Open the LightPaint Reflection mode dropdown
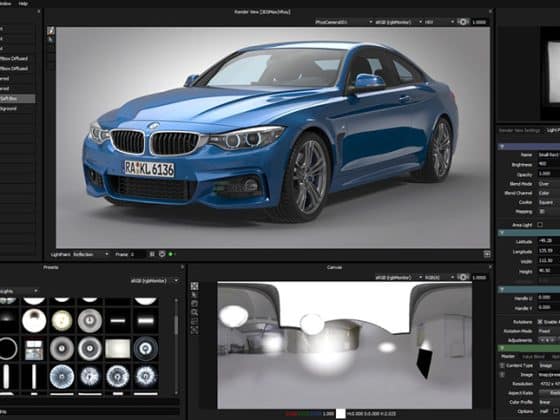The width and height of the screenshot is (560, 420). [91, 254]
